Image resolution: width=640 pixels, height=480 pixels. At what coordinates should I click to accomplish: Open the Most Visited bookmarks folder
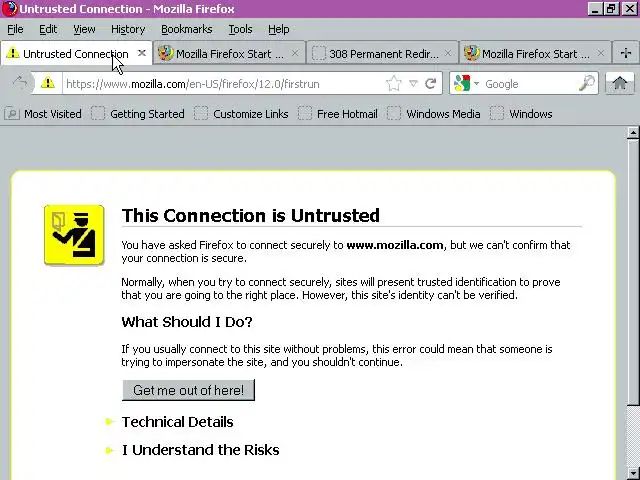(43, 113)
